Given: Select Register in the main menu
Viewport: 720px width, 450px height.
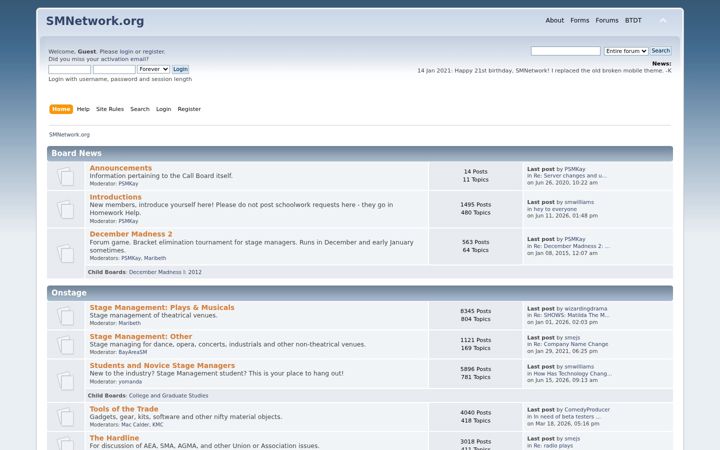Looking at the screenshot, I should pos(189,109).
